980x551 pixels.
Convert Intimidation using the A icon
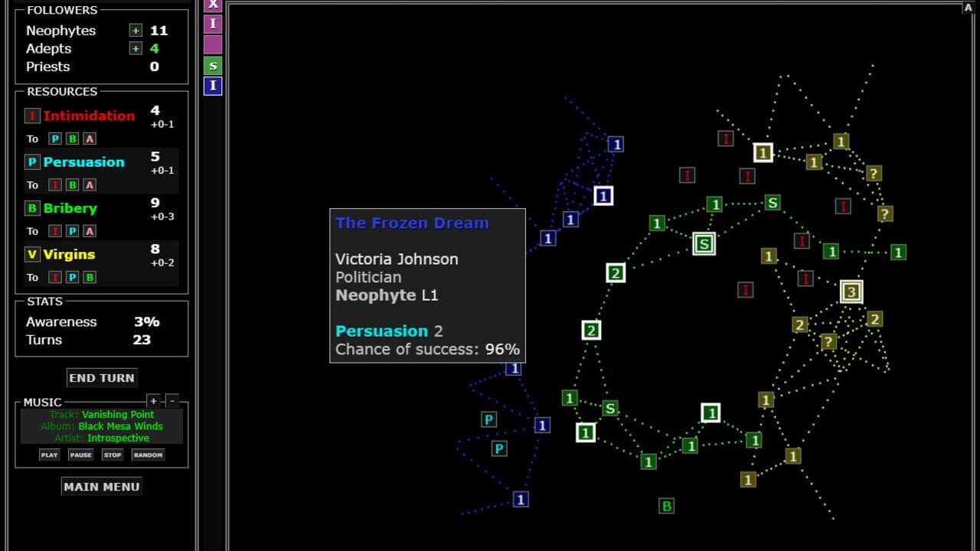coord(90,139)
